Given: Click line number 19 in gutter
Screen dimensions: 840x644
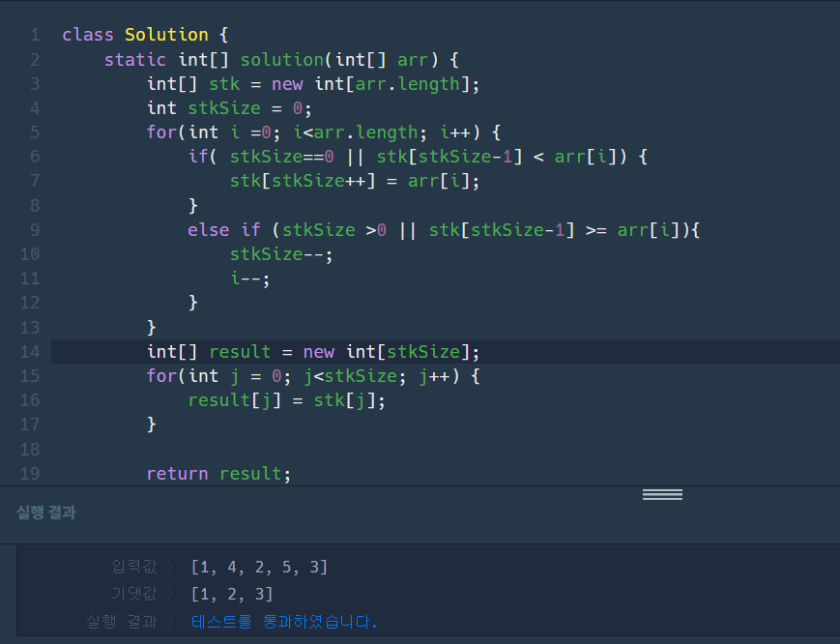Looking at the screenshot, I should point(30,474).
